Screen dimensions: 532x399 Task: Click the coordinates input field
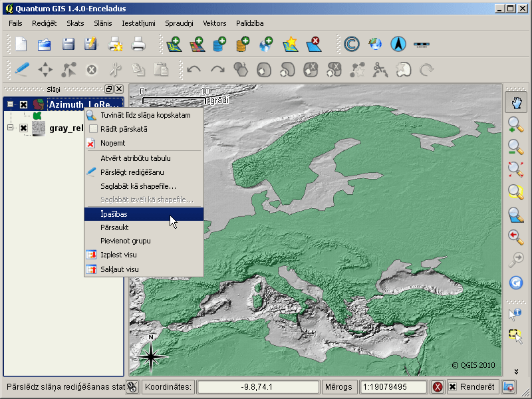pos(258,387)
